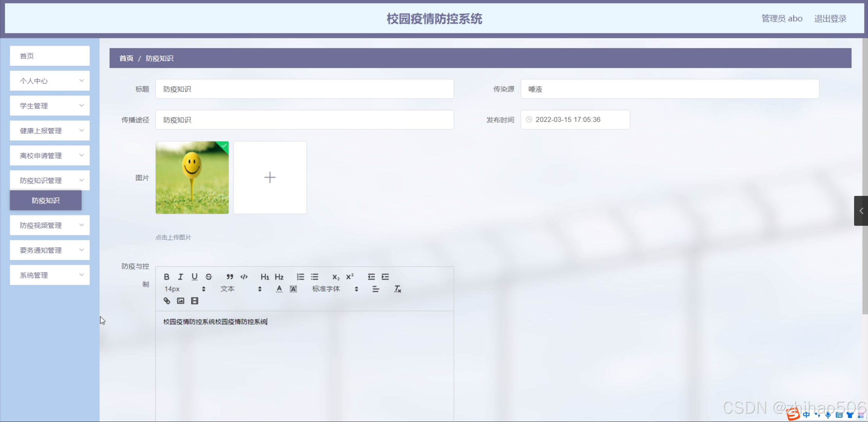
Task: Insert a video via the editor toolbar
Action: pyautogui.click(x=194, y=301)
